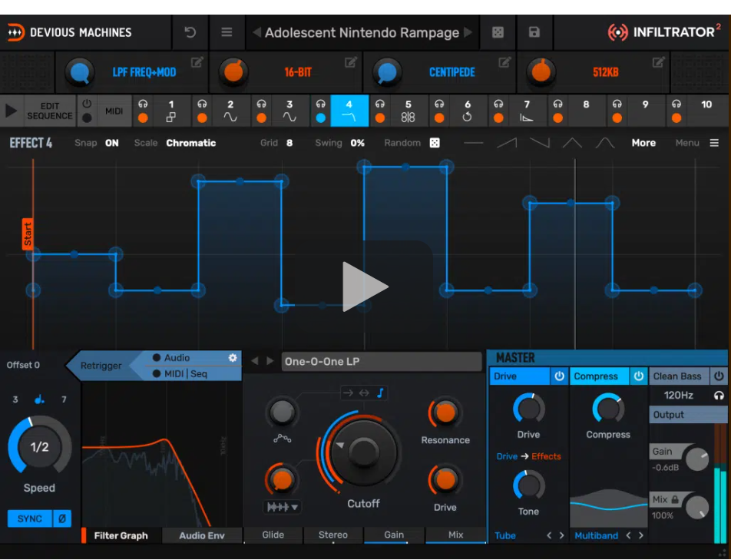Open Retrigger settings gear icon
The width and height of the screenshot is (731, 560).
[x=233, y=358]
